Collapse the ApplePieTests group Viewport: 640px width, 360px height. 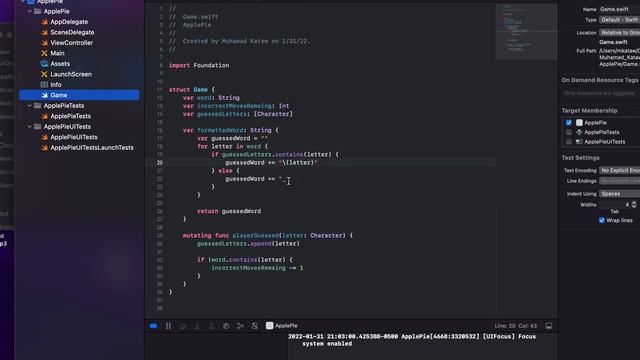coord(30,106)
